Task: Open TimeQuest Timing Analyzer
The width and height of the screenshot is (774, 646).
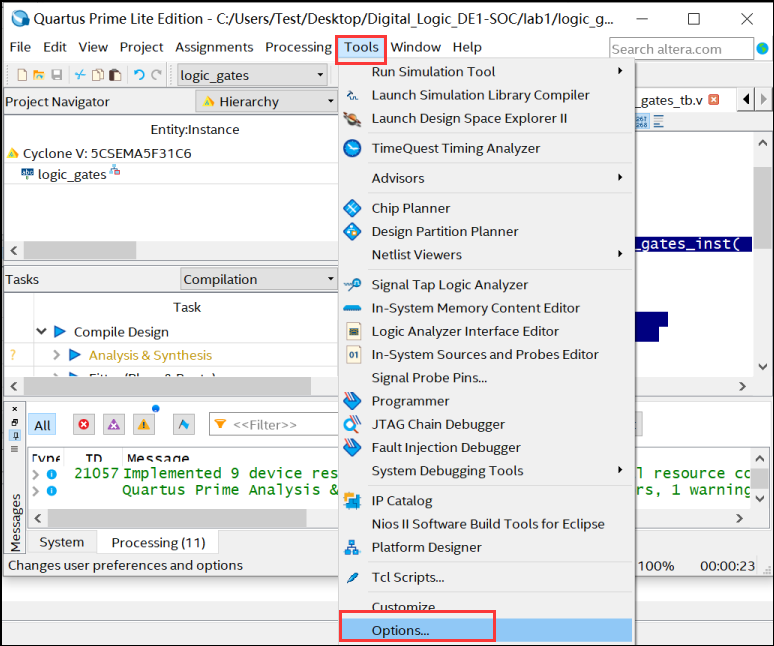Action: [x=456, y=148]
